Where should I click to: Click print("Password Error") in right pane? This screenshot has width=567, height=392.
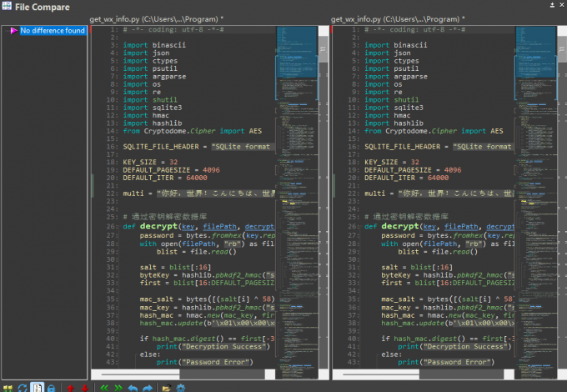point(446,362)
